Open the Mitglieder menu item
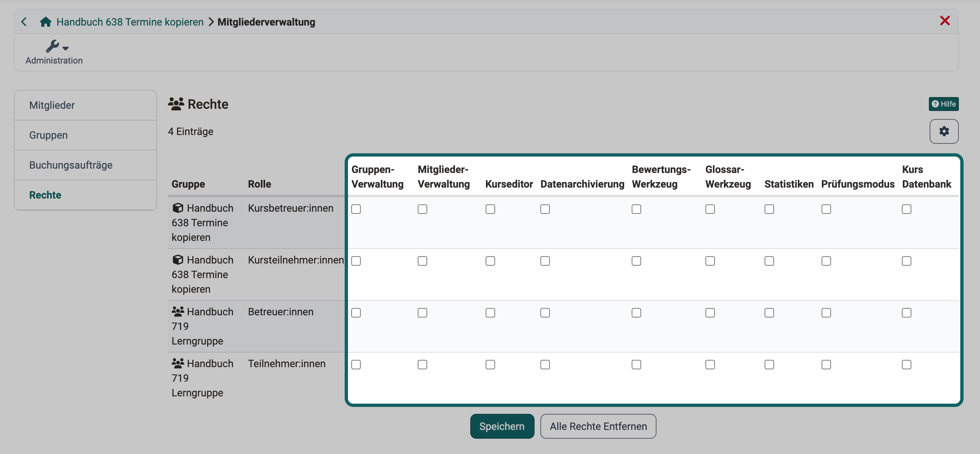Image resolution: width=980 pixels, height=454 pixels. coord(85,105)
